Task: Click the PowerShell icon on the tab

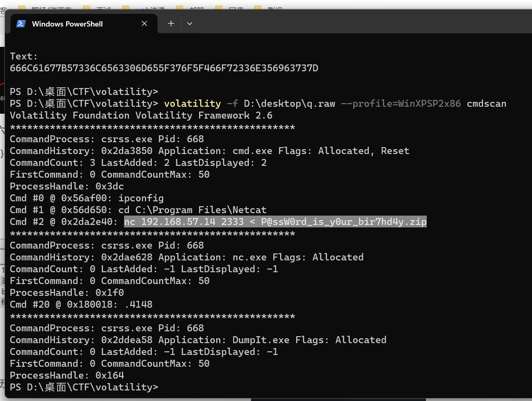Action: 21,24
